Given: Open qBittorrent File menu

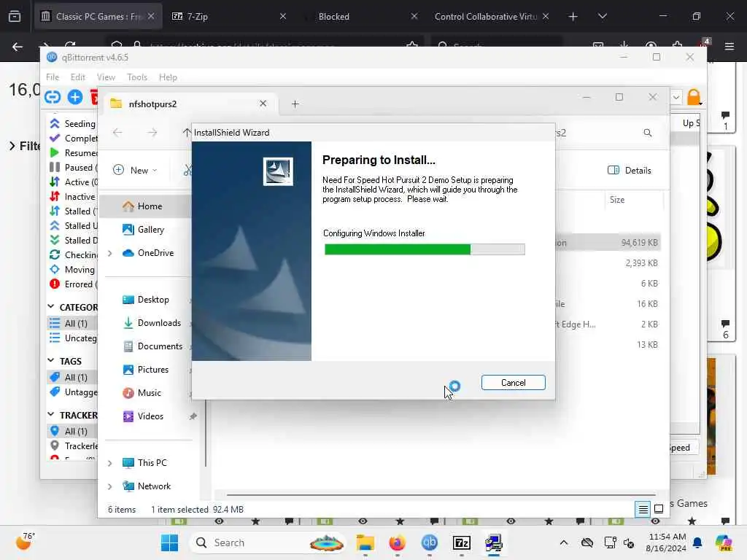Looking at the screenshot, I should (x=53, y=77).
